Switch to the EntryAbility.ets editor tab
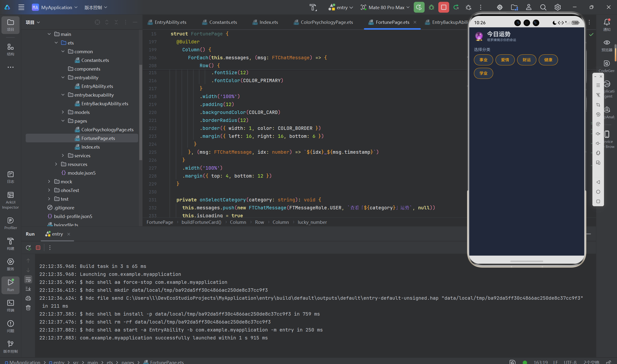The width and height of the screenshot is (617, 364). [167, 22]
